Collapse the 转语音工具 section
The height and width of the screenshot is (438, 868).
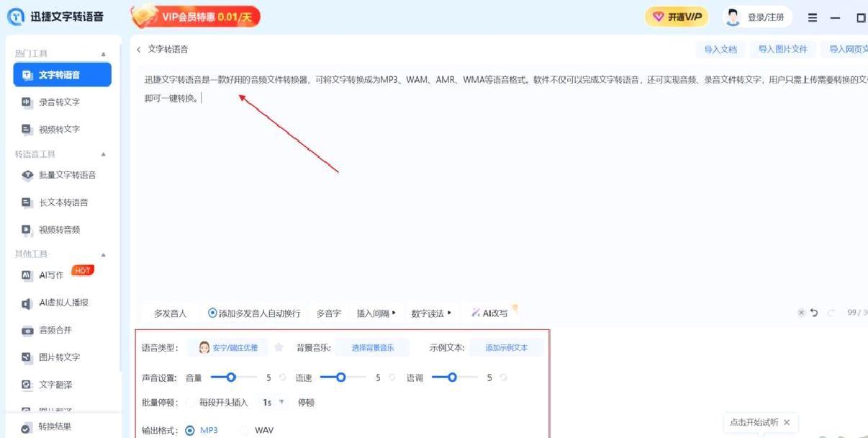(103, 154)
